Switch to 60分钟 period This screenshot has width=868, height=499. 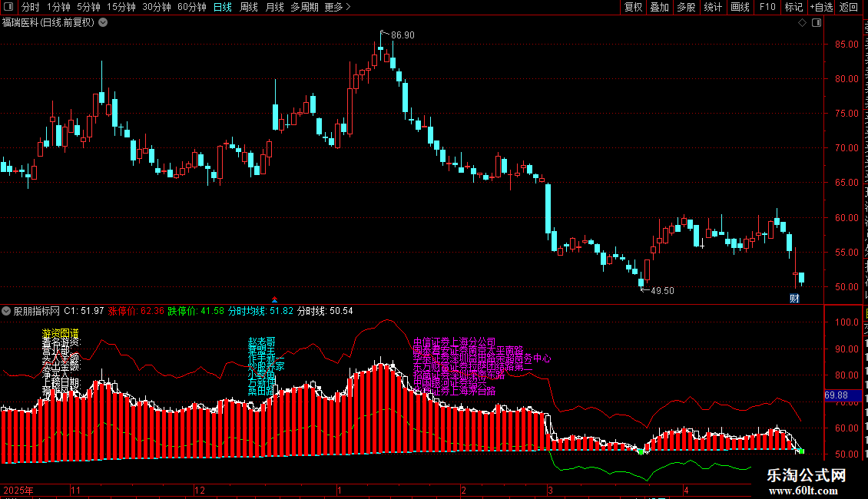pos(192,7)
